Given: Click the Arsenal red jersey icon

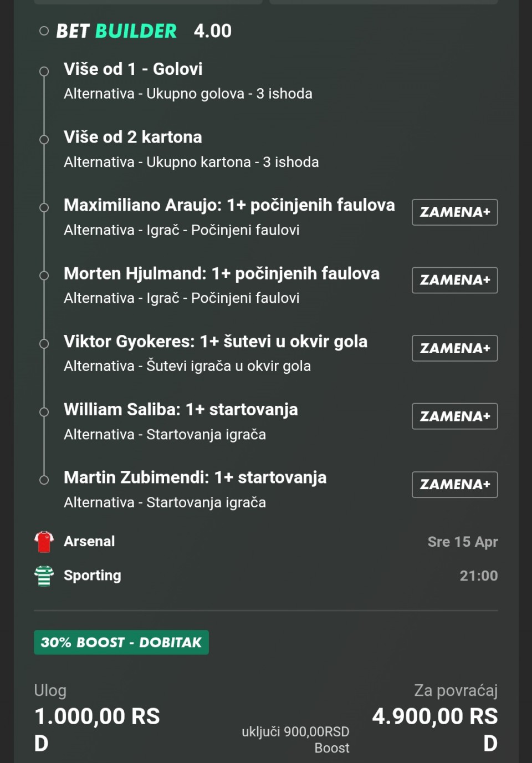Looking at the screenshot, I should pos(44,542).
